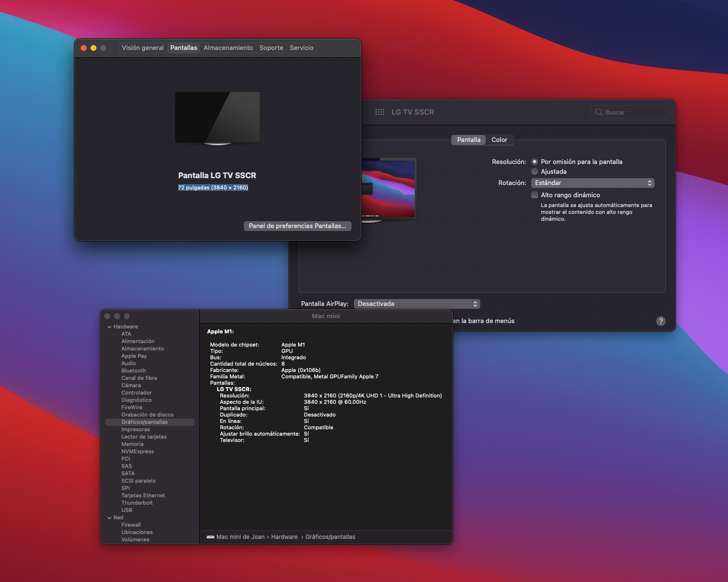Open the 'Soporte' tab

pos(271,47)
